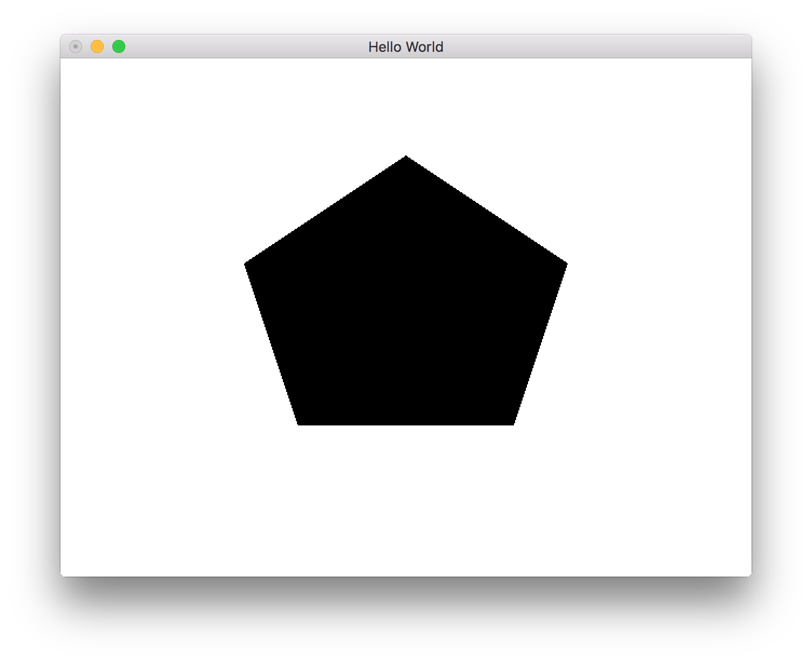Click the grey close button
Screen dimensions: 812x663
click(76, 47)
